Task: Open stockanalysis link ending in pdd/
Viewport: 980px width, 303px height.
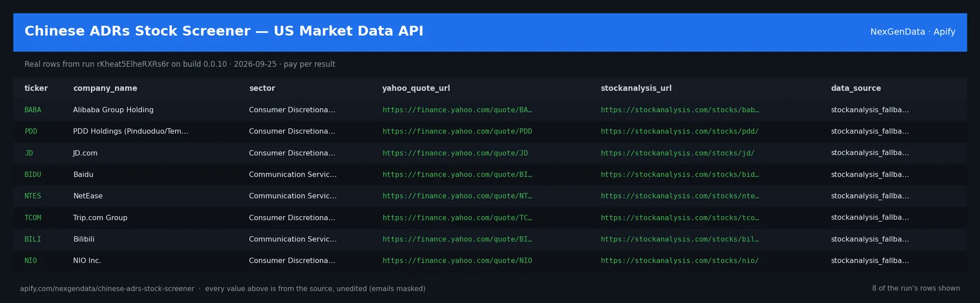Action: pos(679,131)
